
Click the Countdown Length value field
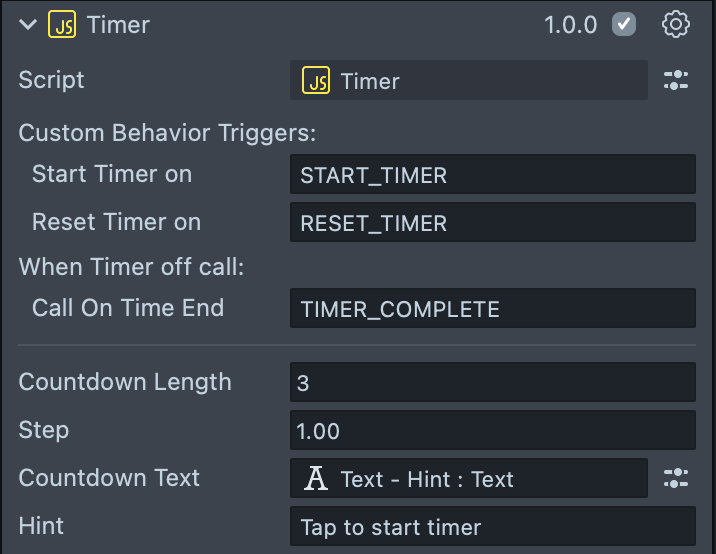coord(492,382)
